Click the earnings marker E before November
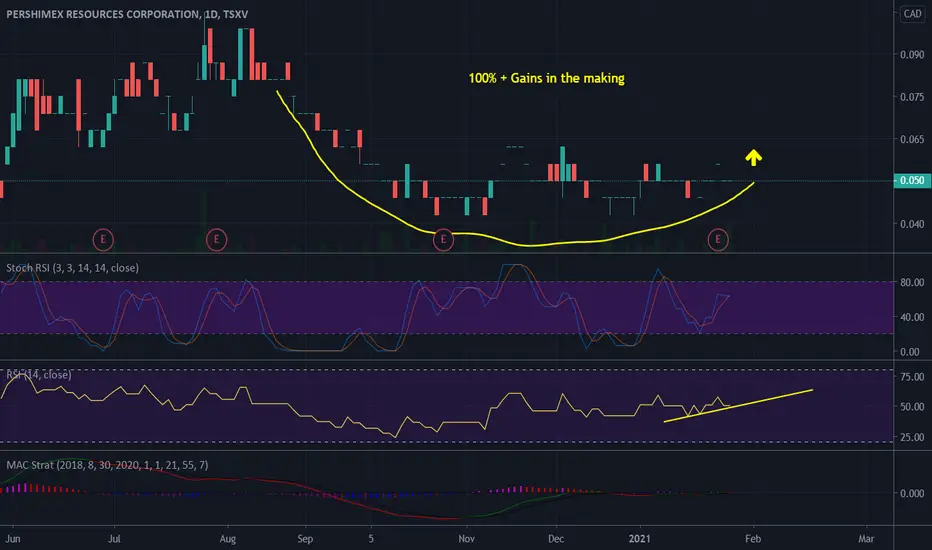Screen dimensions: 932x550 point(443,240)
